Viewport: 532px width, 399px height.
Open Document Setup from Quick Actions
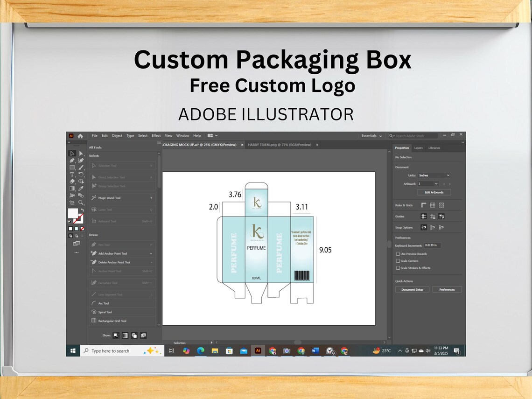412,289
